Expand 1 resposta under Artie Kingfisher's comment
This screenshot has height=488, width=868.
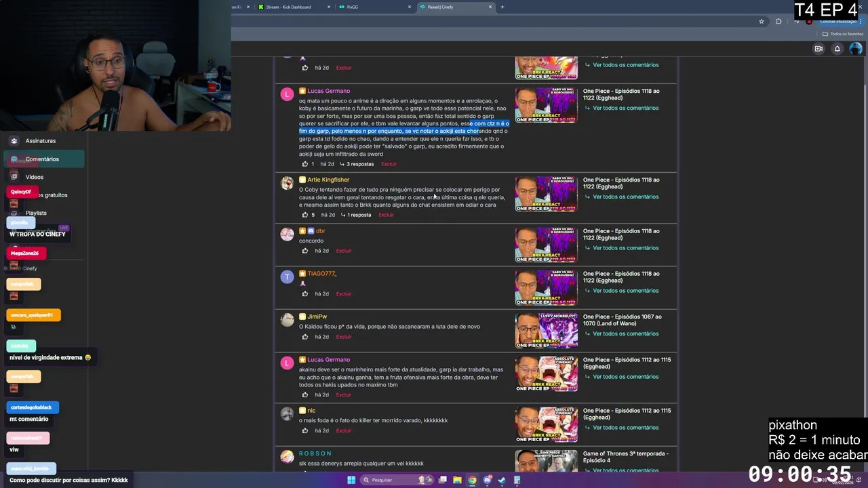pyautogui.click(x=357, y=215)
